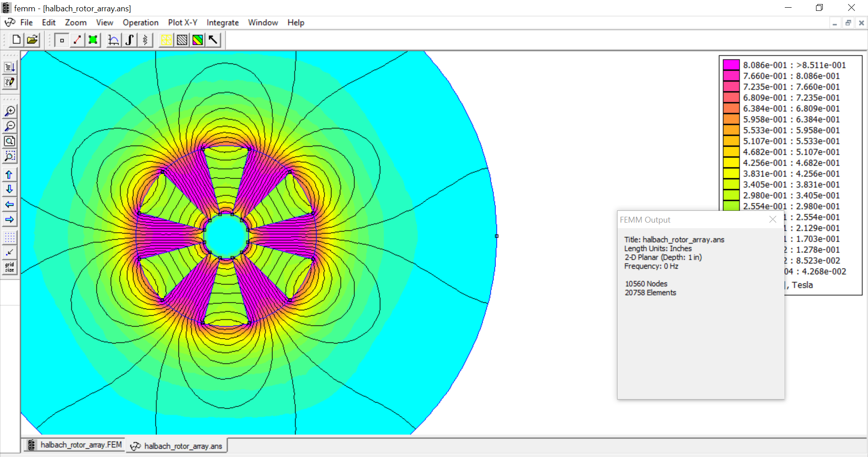This screenshot has height=457, width=868.
Task: Open the File menu
Action: pyautogui.click(x=26, y=23)
